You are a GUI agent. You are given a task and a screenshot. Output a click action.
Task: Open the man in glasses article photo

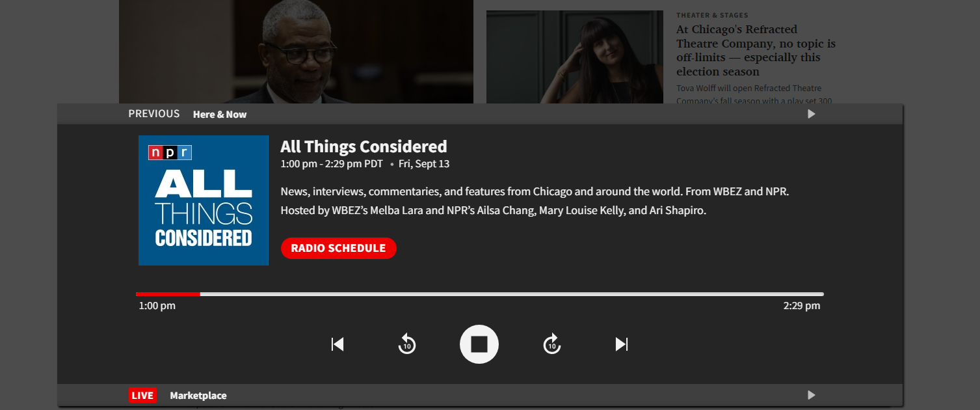[296, 52]
